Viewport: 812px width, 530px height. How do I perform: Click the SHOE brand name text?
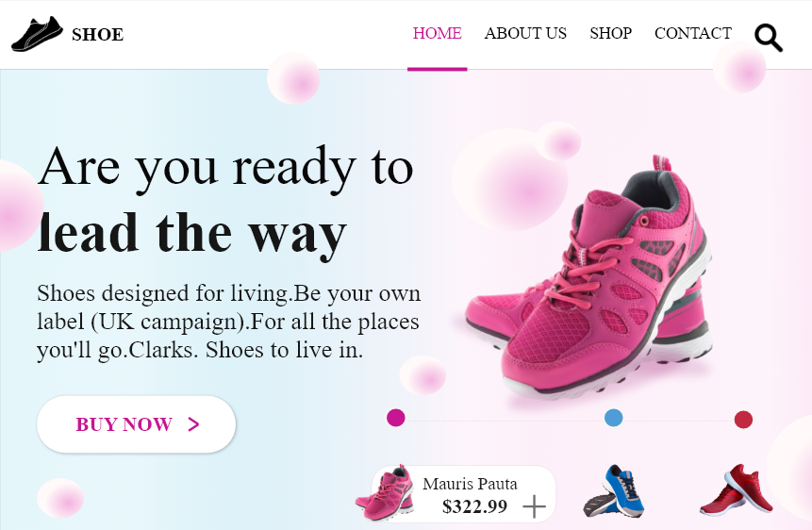[97, 35]
